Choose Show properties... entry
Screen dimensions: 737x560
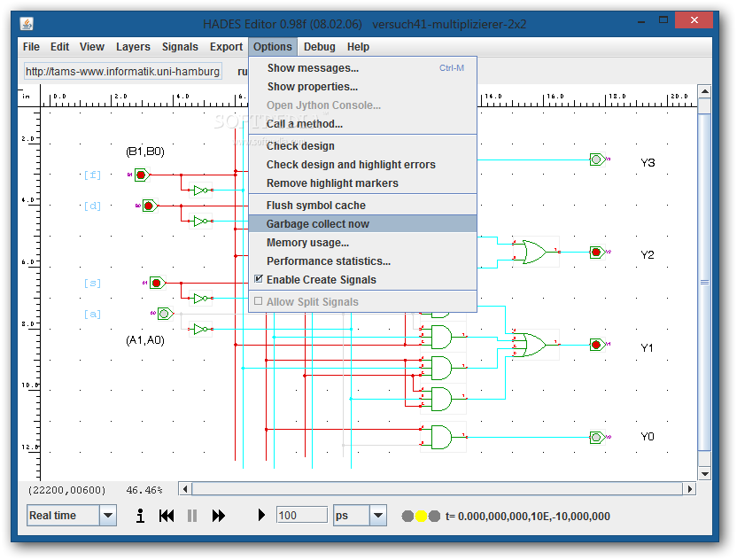[363, 87]
